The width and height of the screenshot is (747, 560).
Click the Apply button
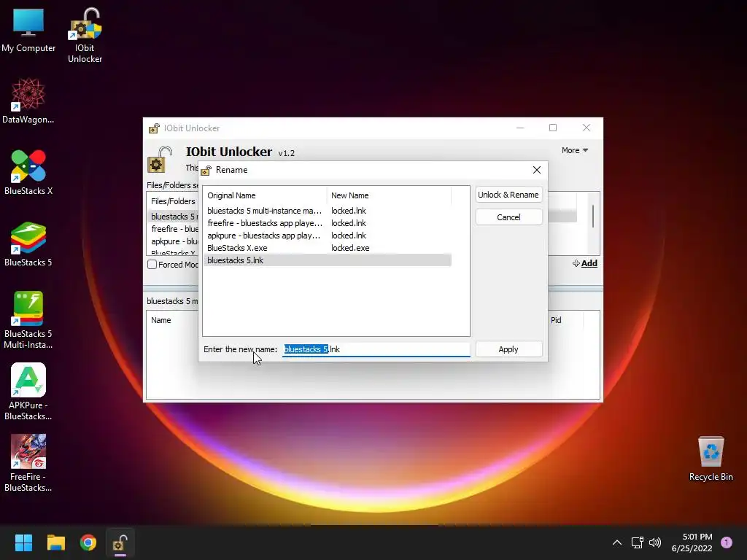coord(508,349)
